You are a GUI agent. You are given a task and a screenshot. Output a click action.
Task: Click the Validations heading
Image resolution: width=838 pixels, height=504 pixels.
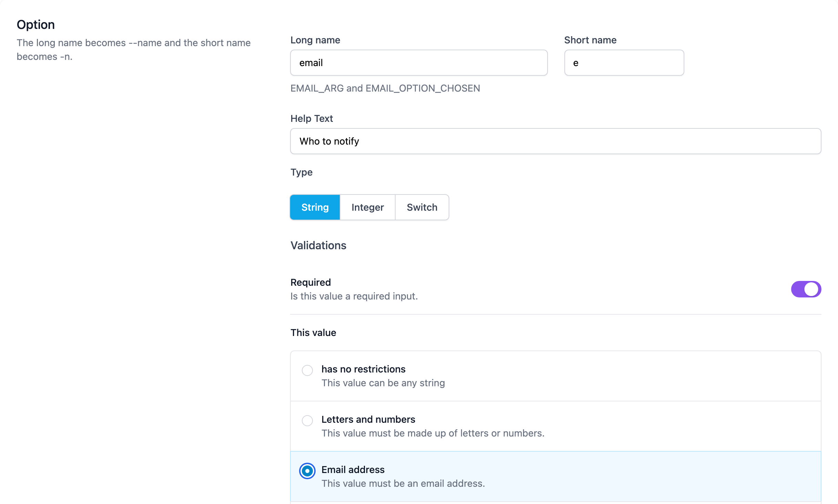318,245
